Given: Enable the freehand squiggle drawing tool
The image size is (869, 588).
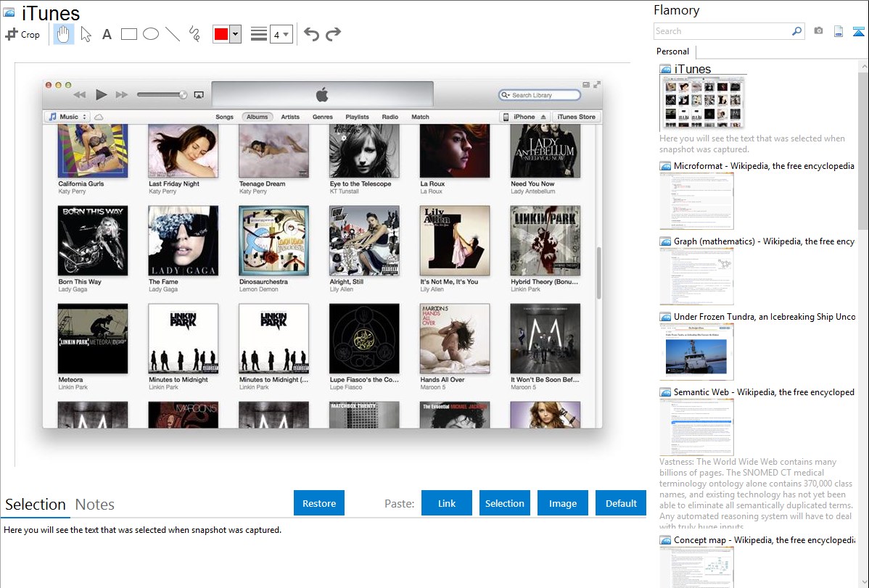Looking at the screenshot, I should [194, 34].
